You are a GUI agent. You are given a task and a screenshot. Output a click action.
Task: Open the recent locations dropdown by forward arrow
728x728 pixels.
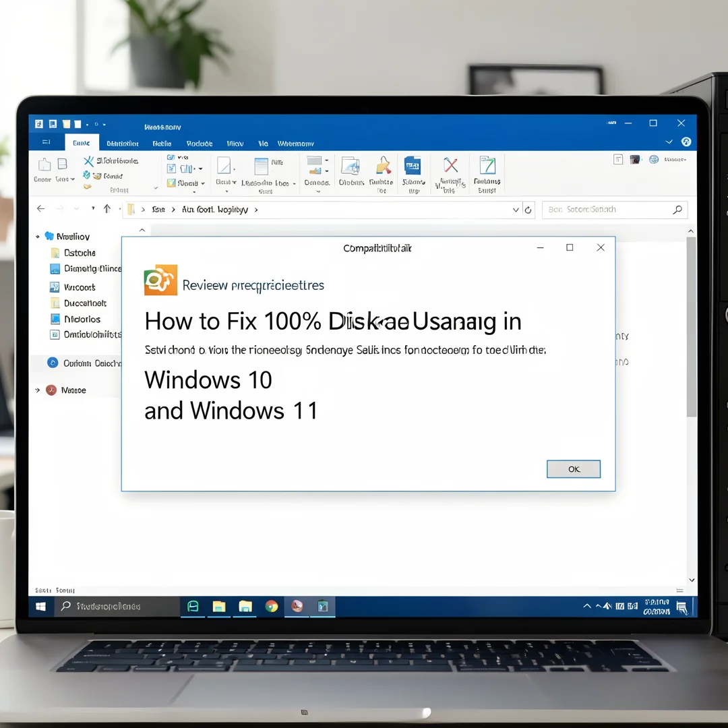click(77, 208)
